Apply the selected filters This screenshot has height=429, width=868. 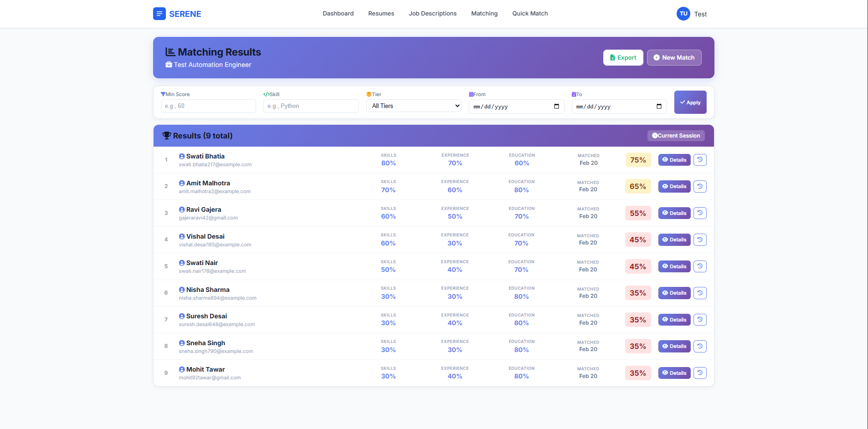(690, 102)
